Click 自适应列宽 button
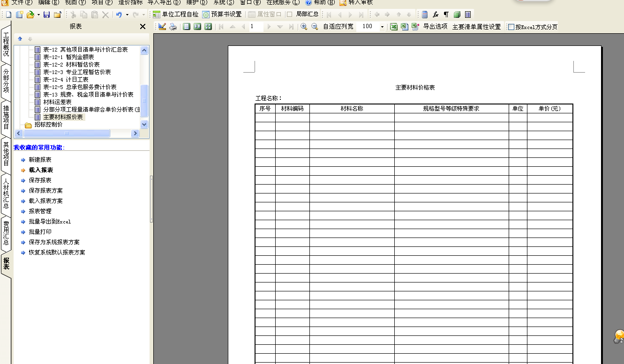The image size is (624, 364). pos(338,27)
